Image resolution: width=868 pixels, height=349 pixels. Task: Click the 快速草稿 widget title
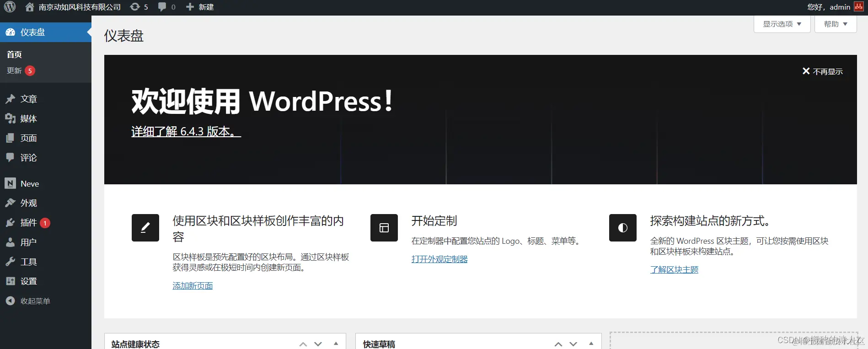(379, 344)
